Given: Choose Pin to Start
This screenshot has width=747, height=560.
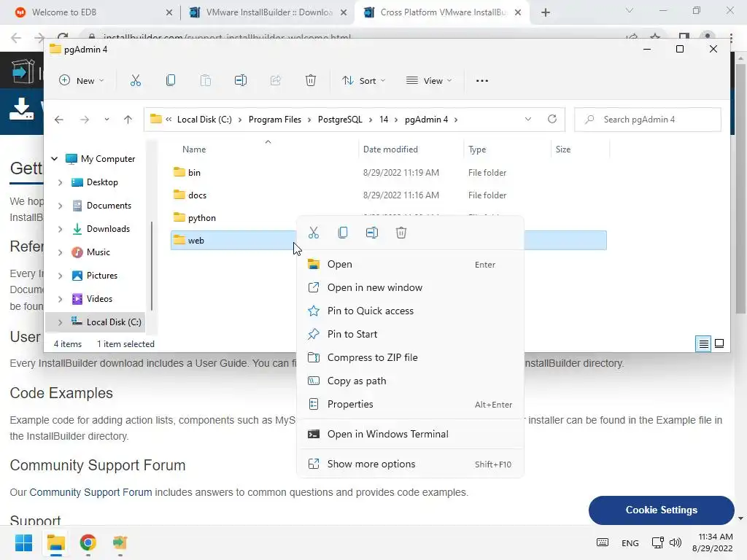Looking at the screenshot, I should click(410, 334).
